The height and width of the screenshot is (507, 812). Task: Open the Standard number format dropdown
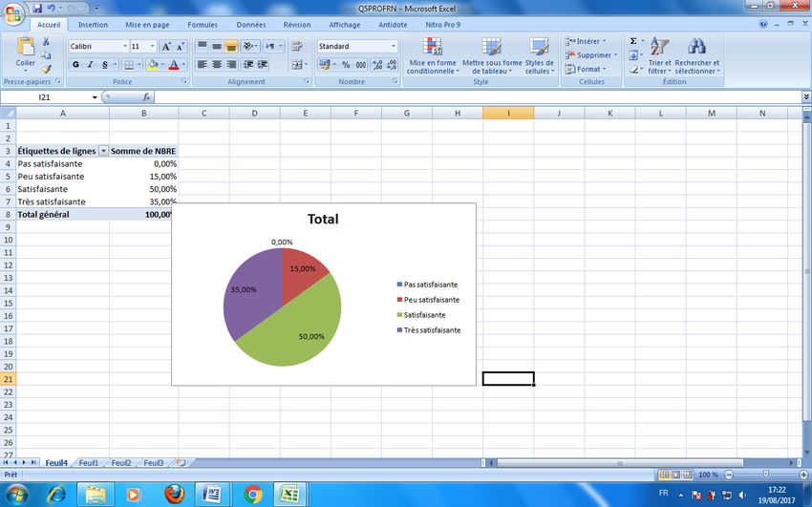coord(394,47)
